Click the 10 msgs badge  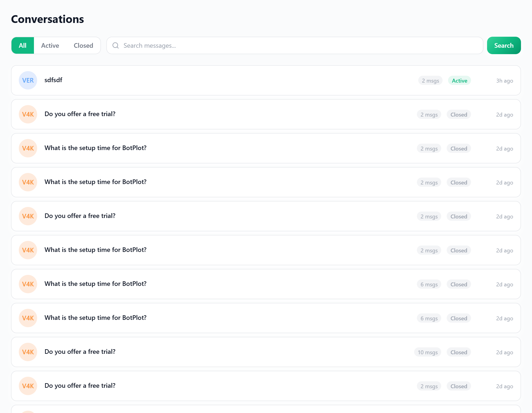click(x=427, y=352)
